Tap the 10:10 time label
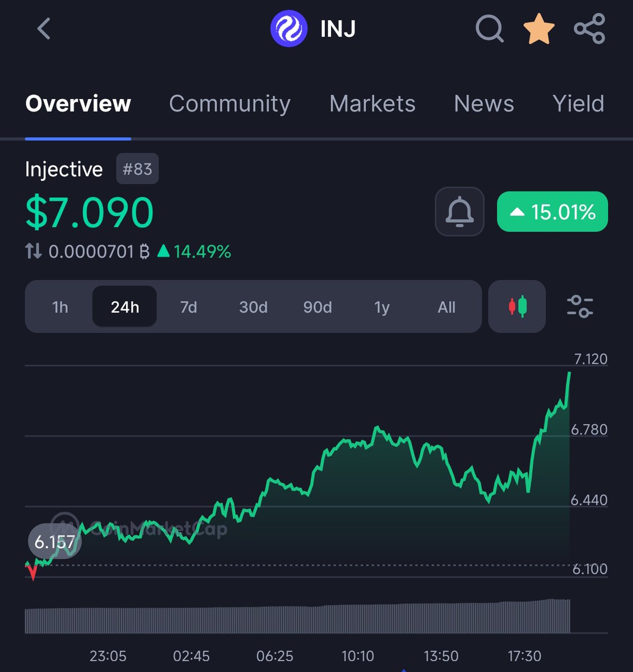633x672 pixels. click(358, 656)
